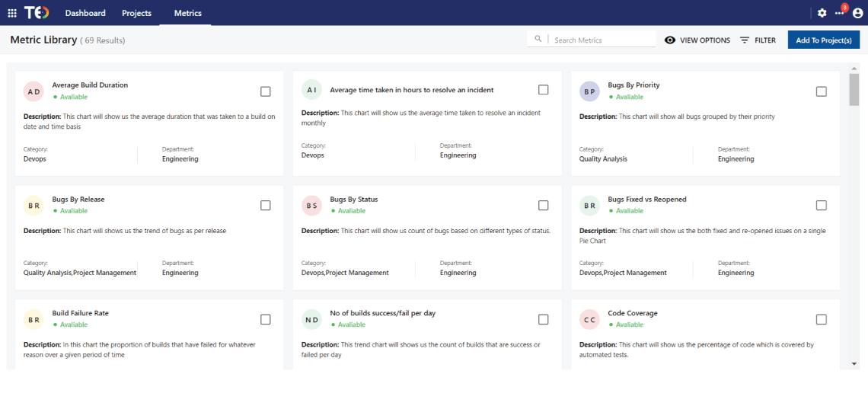The height and width of the screenshot is (406, 868).
Task: Click scrollbar down arrow
Action: 854,364
